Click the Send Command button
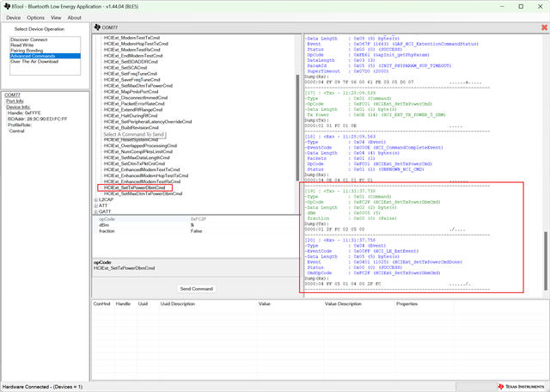Image resolution: width=550 pixels, height=392 pixels. [197, 289]
